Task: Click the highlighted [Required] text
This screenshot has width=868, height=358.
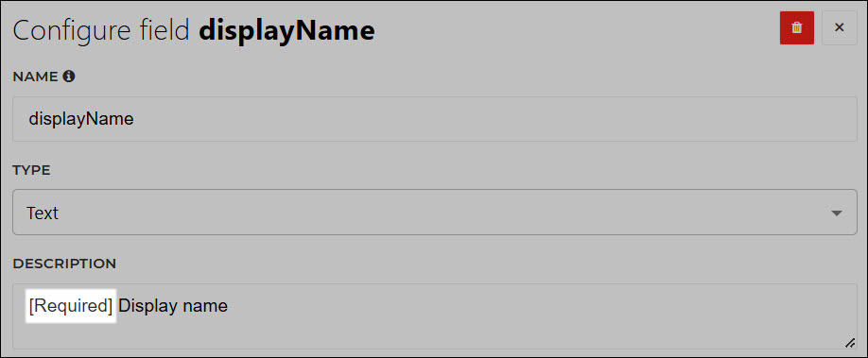Action: pyautogui.click(x=71, y=305)
